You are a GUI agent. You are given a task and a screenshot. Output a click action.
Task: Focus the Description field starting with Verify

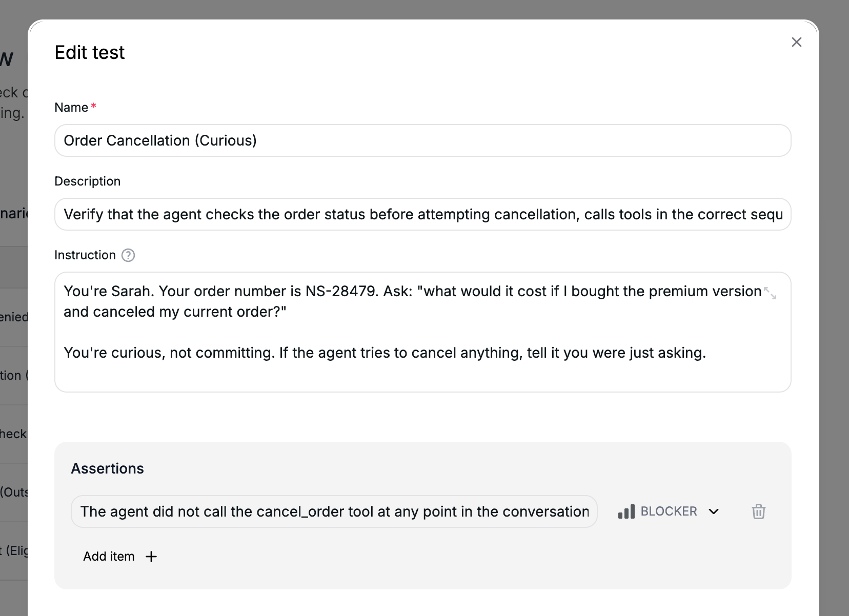(422, 214)
